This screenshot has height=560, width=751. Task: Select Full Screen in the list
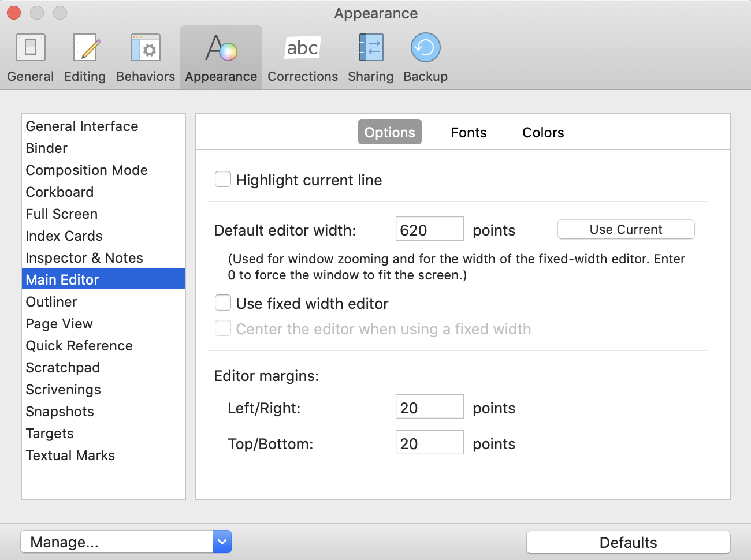pyautogui.click(x=103, y=214)
